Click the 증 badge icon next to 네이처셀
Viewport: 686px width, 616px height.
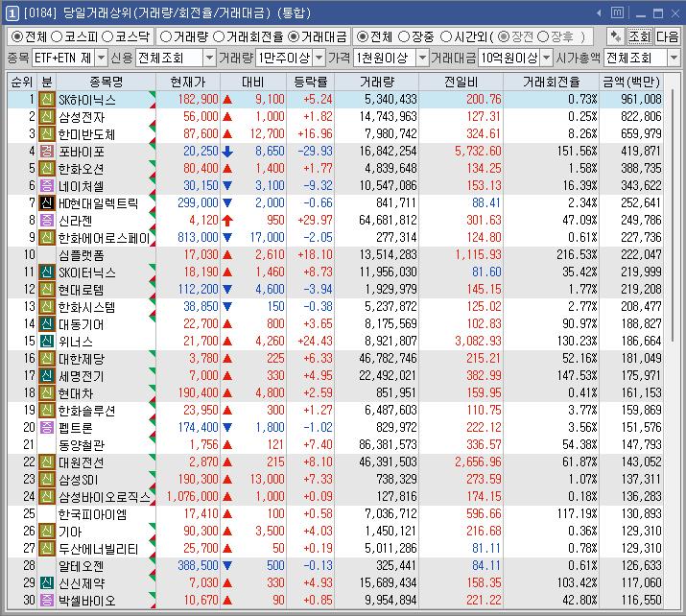click(46, 185)
